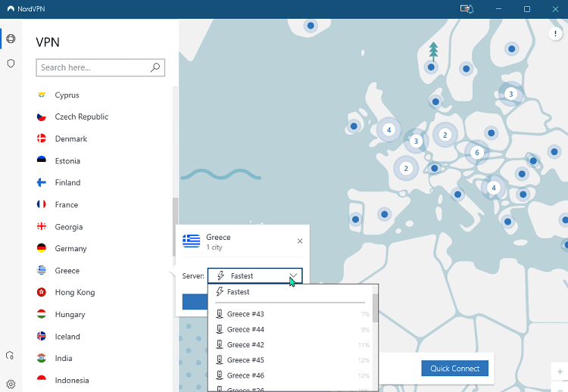The height and width of the screenshot is (392, 568).
Task: Click the India flag icon
Action: click(x=42, y=358)
